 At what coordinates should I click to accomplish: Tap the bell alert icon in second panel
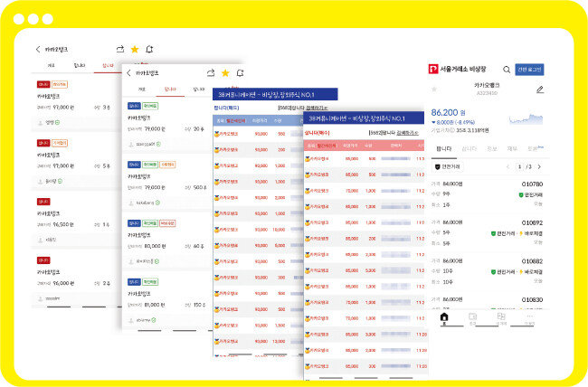240,72
